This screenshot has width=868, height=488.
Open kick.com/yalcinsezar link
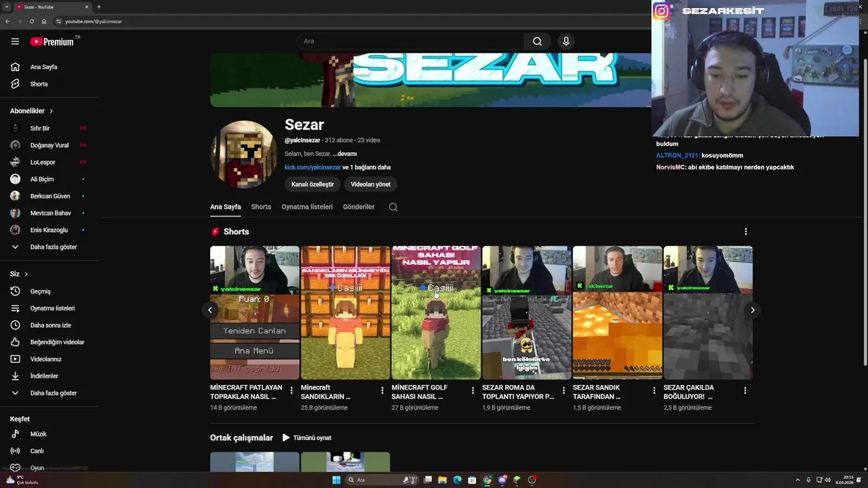tap(313, 167)
